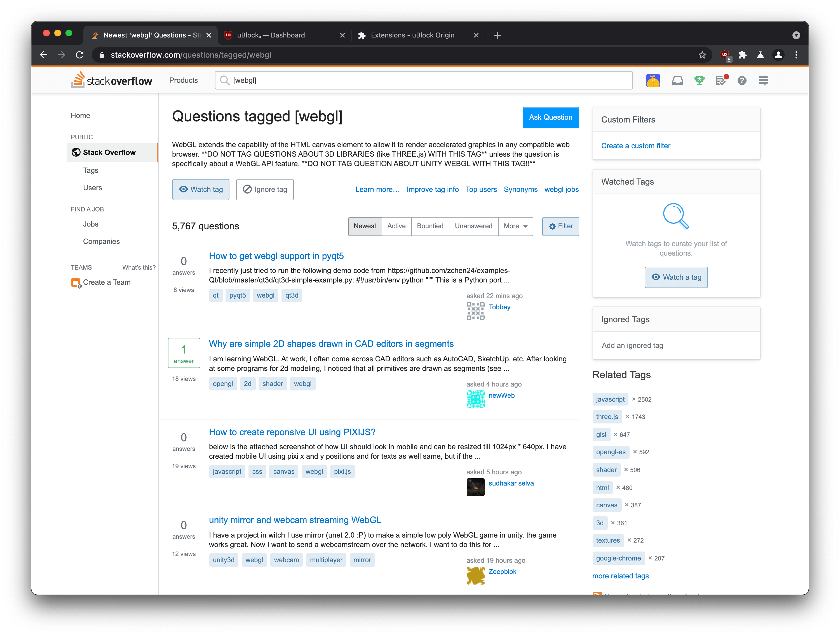Viewport: 840px width, 636px height.
Task: Open 'How to get webgl support in pyqt5'
Action: [276, 256]
